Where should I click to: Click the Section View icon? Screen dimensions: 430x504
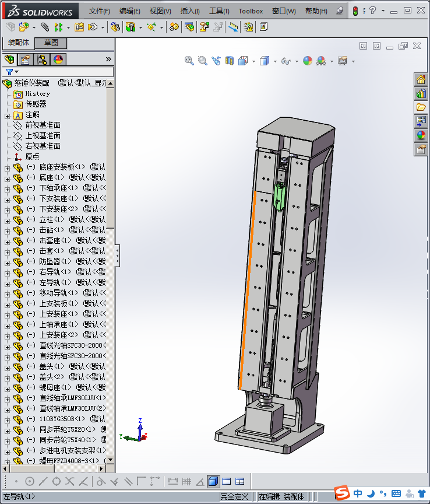pos(230,61)
